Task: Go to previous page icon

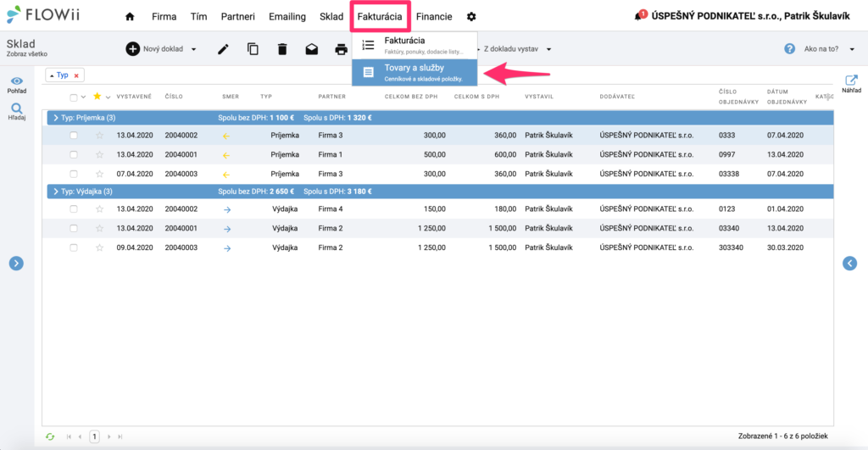Action: pos(81,436)
